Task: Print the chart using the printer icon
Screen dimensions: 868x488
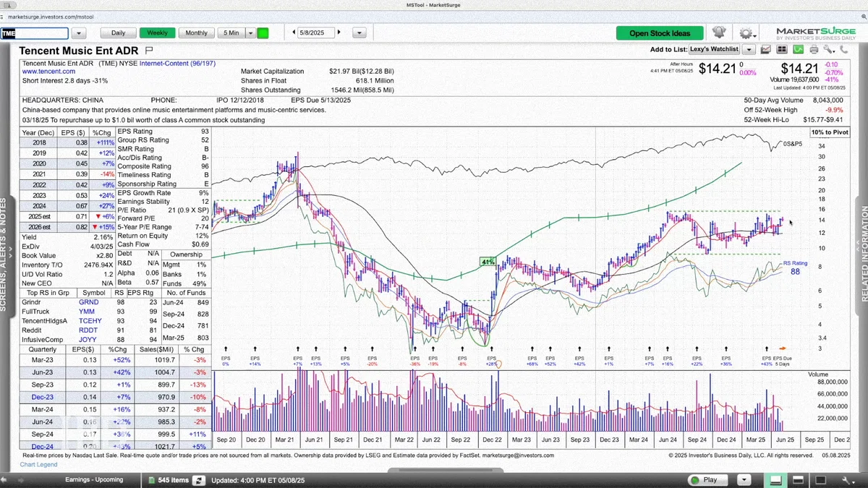Action: tap(814, 49)
